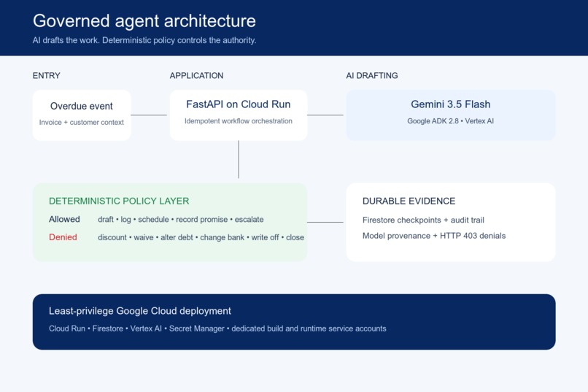Click 'Model provenance + HTTP 403 denials' line
588x392 pixels.
point(434,236)
